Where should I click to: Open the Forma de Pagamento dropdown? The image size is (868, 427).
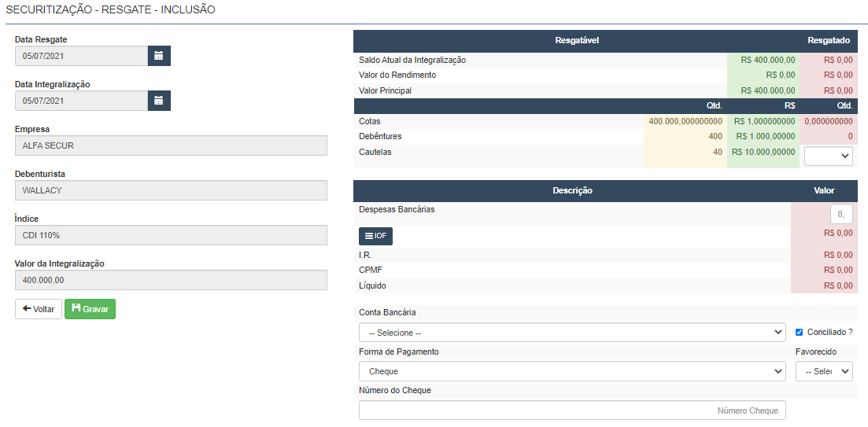[x=571, y=371]
